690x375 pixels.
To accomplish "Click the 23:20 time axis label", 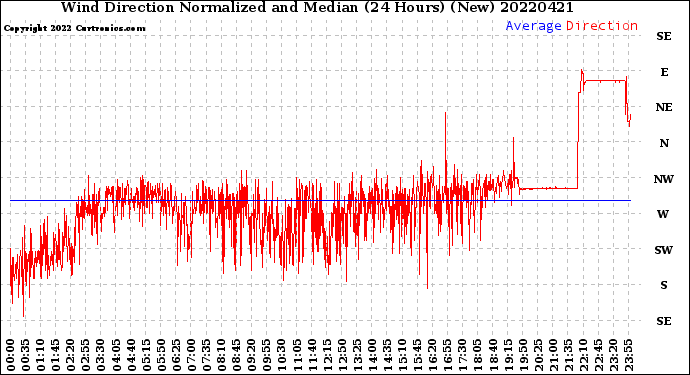I will pos(613,354).
